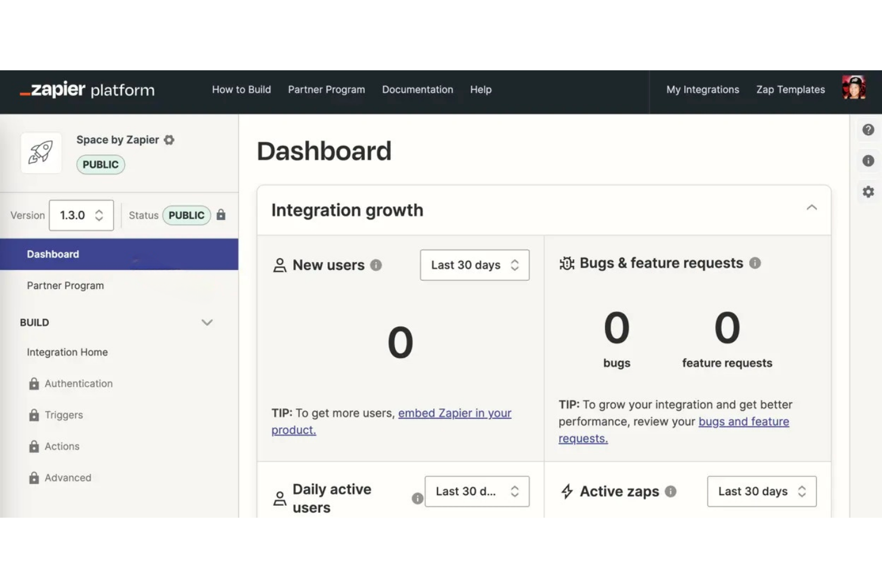Open Space by Zapier settings gear
The image size is (882, 588).
pos(169,139)
